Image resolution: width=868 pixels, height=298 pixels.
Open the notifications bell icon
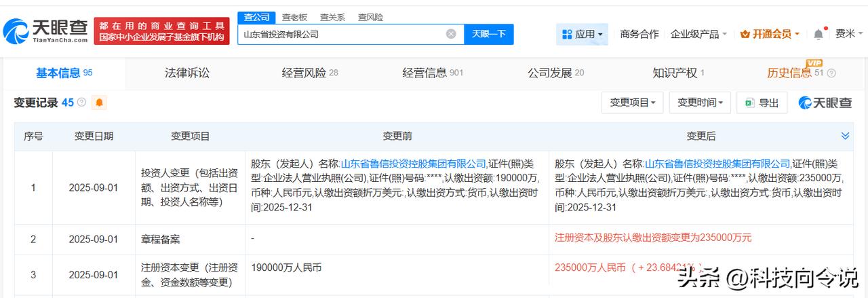(818, 34)
